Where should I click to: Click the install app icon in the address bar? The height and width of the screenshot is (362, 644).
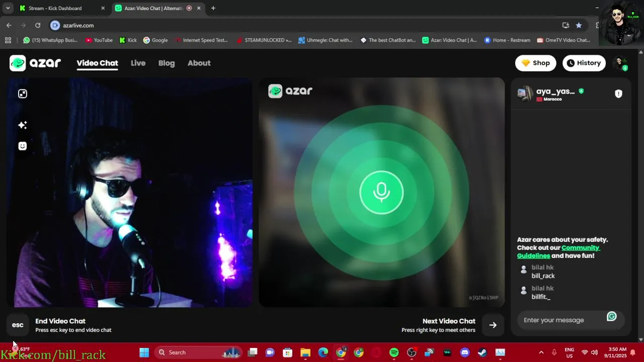[x=566, y=25]
